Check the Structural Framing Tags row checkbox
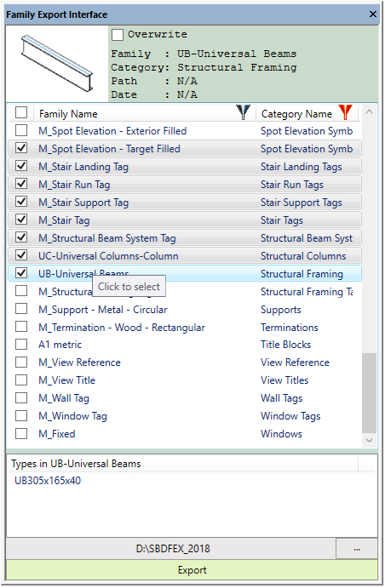The width and height of the screenshot is (385, 588). [21, 291]
